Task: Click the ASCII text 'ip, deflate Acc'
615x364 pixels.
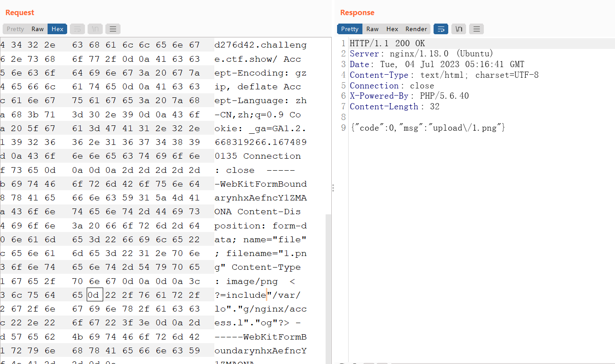Action: click(257, 87)
